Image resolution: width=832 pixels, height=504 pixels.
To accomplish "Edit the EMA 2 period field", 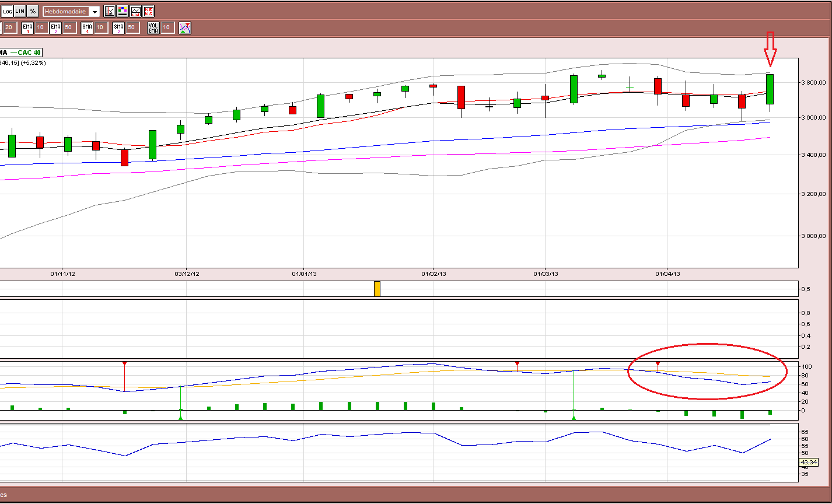I will coord(69,27).
